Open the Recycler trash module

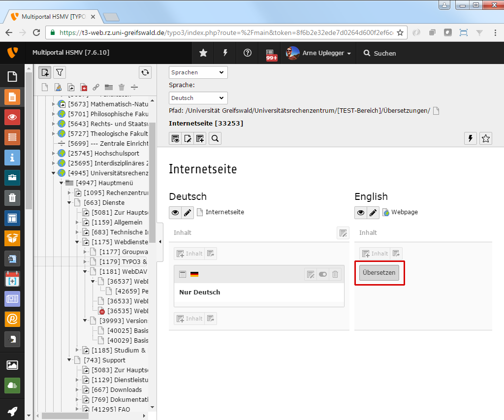click(x=12, y=198)
